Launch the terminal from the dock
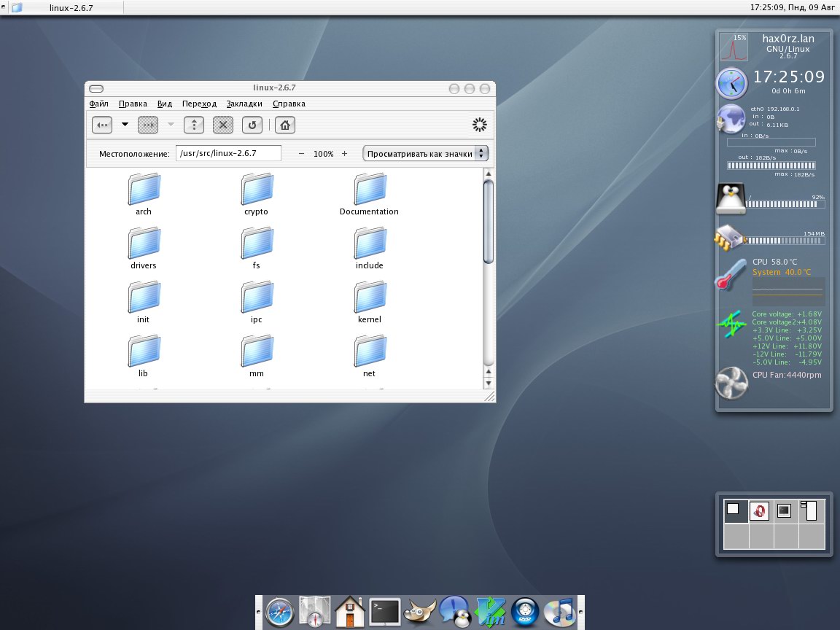Screen dimensions: 840x630 coord(385,611)
